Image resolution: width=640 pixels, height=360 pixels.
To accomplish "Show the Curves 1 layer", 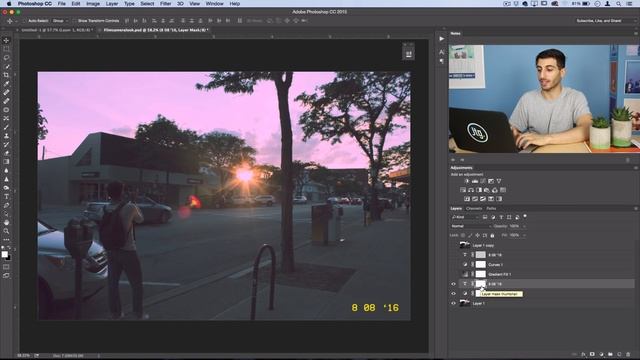I will pyautogui.click(x=453, y=264).
